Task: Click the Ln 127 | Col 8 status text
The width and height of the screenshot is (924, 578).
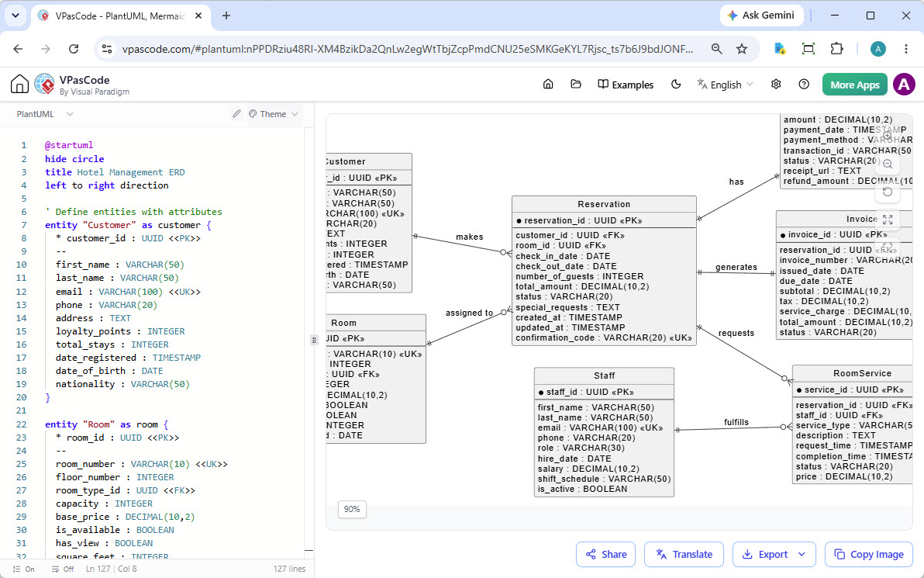Action: (x=112, y=569)
